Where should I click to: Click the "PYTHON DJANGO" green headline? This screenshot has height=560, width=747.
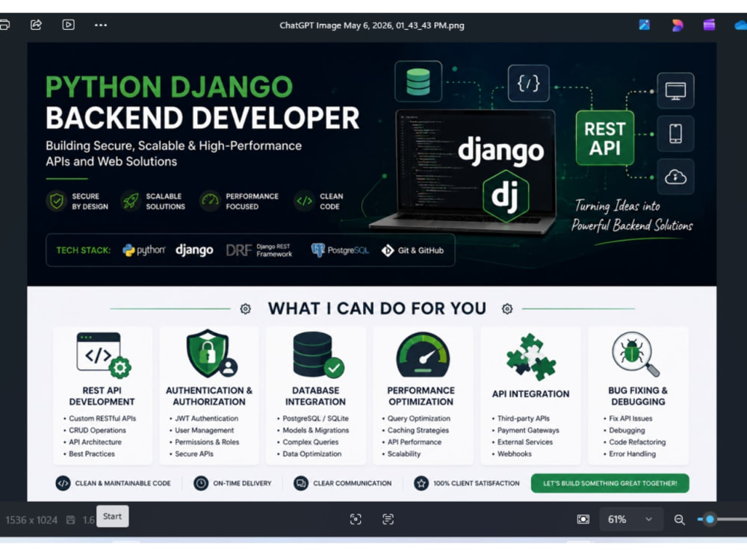tap(169, 87)
